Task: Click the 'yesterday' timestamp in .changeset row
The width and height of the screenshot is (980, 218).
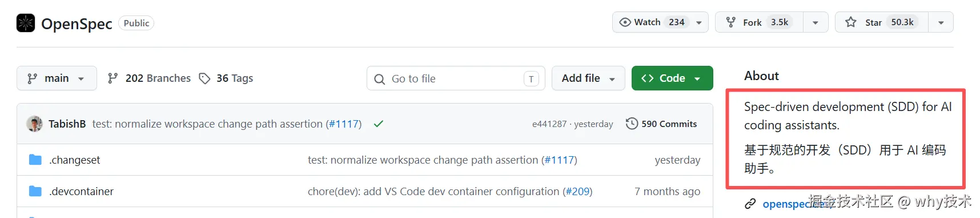Action: point(677,160)
